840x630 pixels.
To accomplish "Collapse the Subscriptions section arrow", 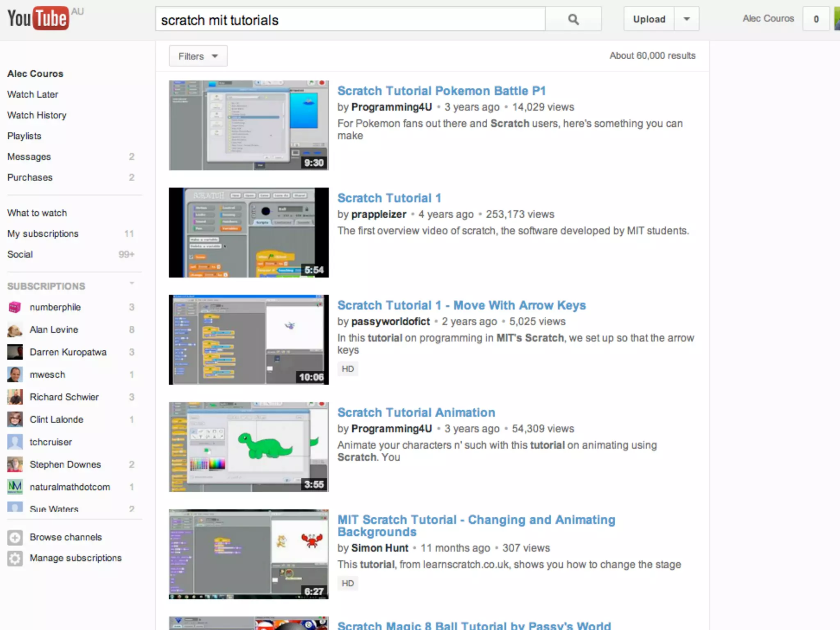I will click(132, 283).
